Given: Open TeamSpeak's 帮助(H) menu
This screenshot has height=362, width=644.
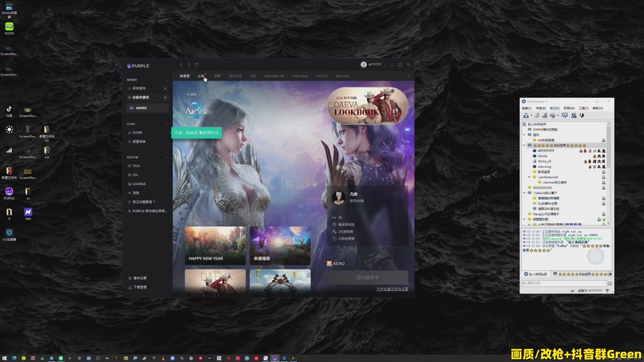Looking at the screenshot, I should (x=597, y=109).
